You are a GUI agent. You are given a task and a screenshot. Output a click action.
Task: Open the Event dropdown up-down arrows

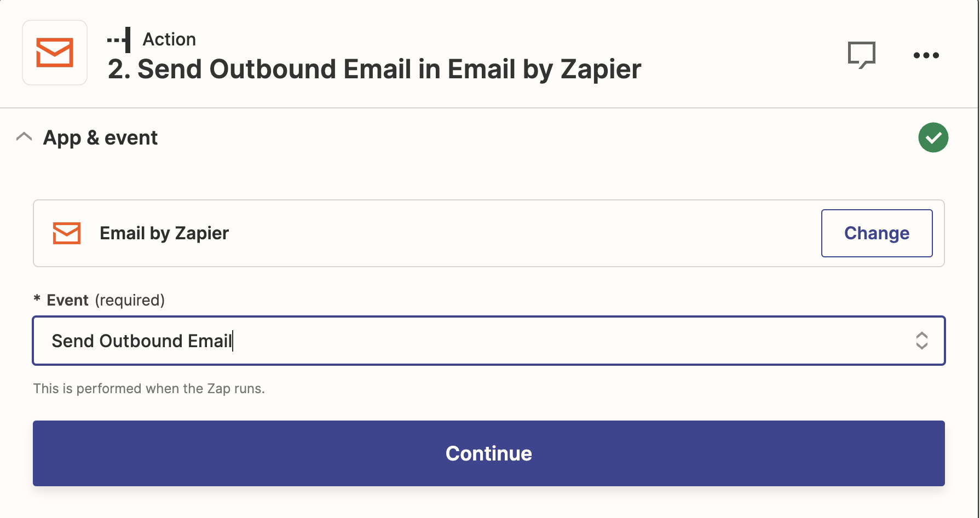[x=922, y=341]
